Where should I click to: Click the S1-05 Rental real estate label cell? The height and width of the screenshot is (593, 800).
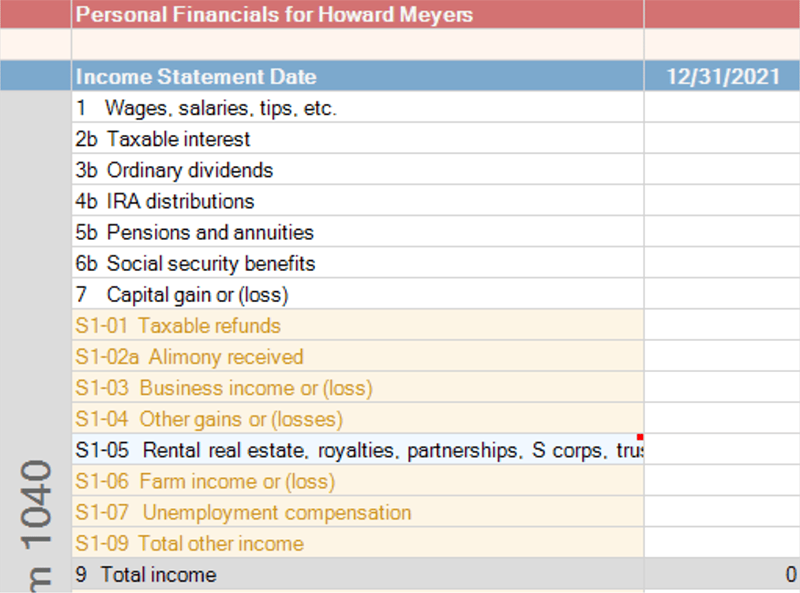[358, 449]
